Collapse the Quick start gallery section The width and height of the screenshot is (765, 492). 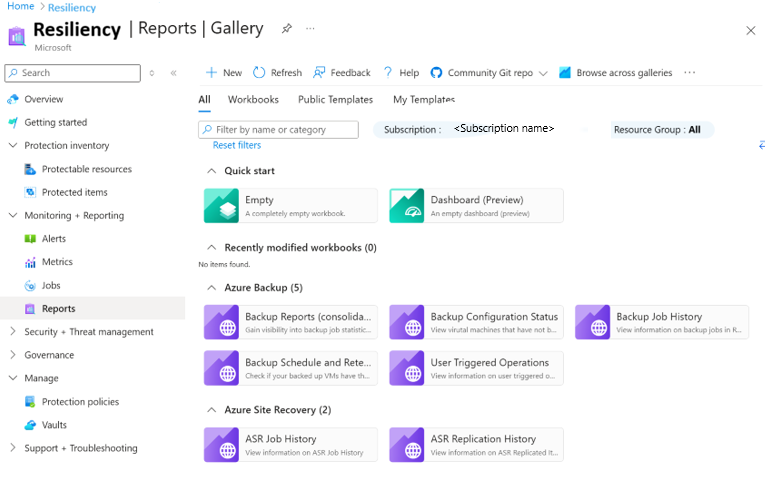(212, 171)
